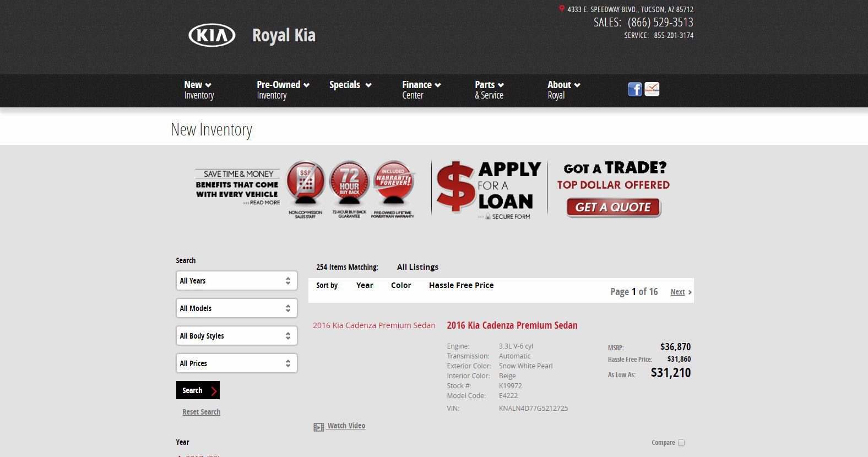The width and height of the screenshot is (868, 457).
Task: Expand the All Body Styles dropdown
Action: tap(237, 336)
